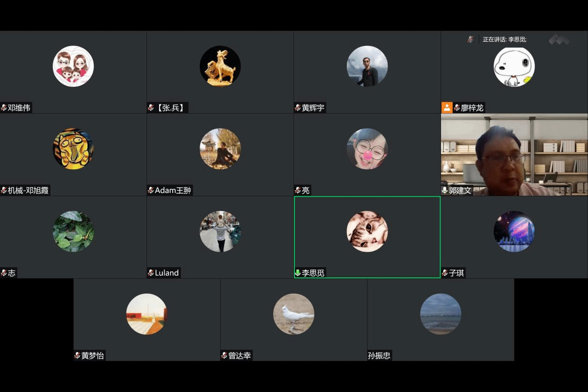Viewport: 588px width, 392px height.
Task: Click the green active microphone icon for 李思觅
Action: [x=298, y=273]
